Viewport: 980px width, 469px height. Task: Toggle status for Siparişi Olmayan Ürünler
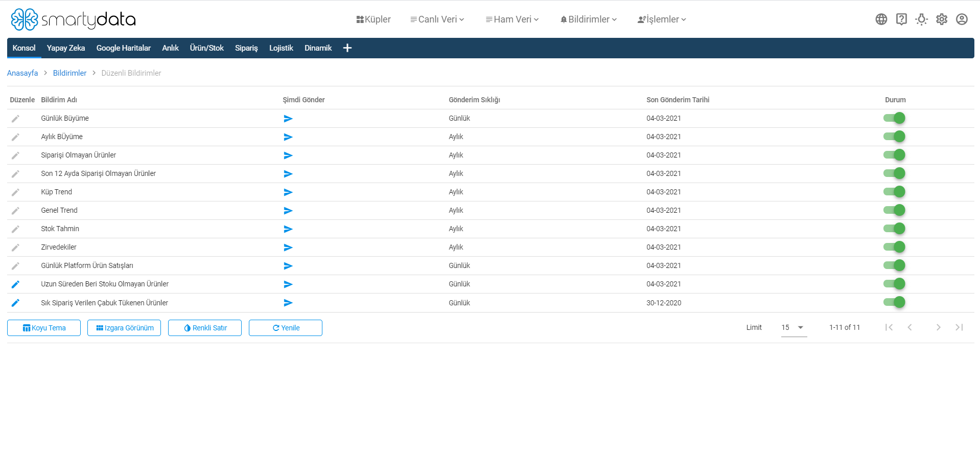(x=894, y=155)
